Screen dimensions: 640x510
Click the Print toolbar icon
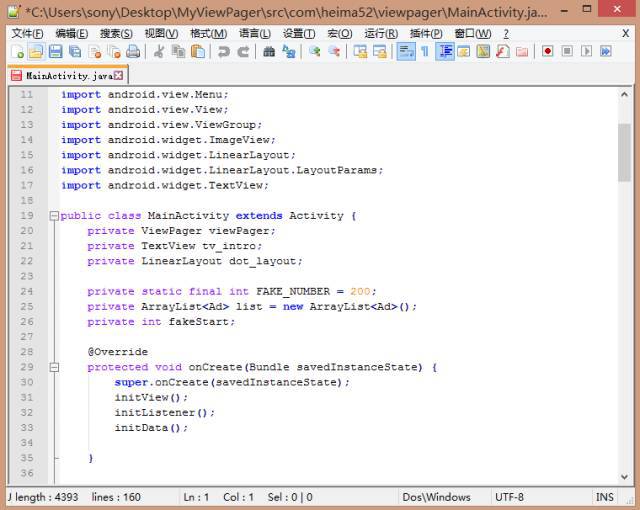tap(133, 52)
